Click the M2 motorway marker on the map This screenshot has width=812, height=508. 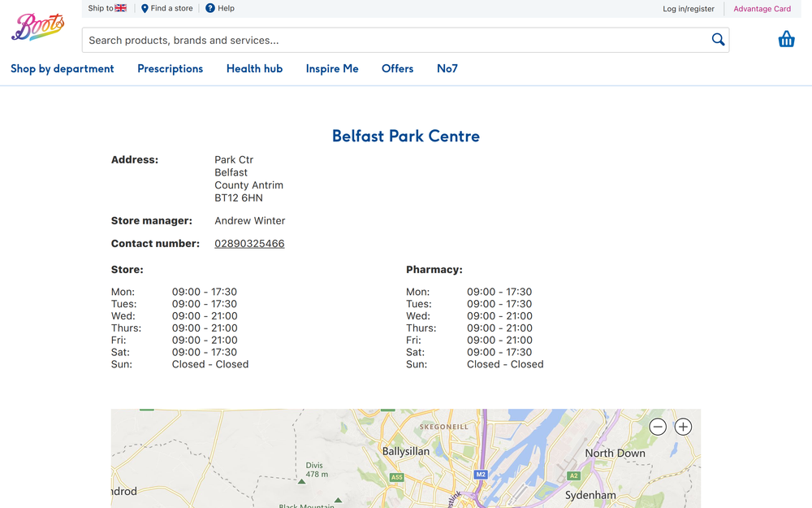[481, 474]
